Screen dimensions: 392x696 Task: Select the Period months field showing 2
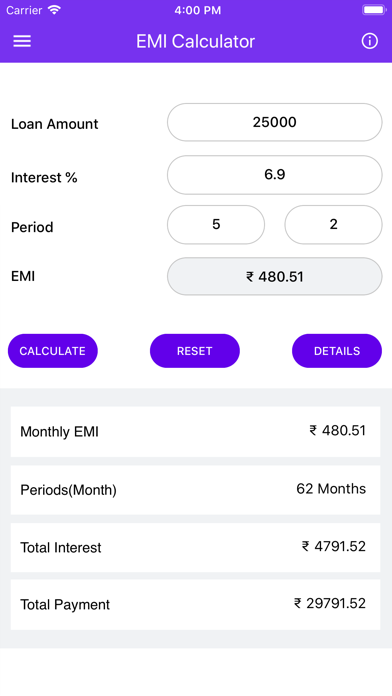click(x=333, y=225)
